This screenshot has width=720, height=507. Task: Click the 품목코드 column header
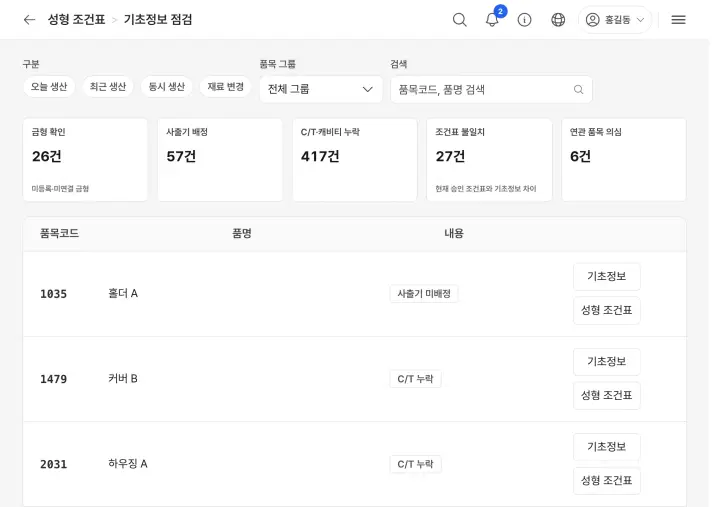[59, 233]
